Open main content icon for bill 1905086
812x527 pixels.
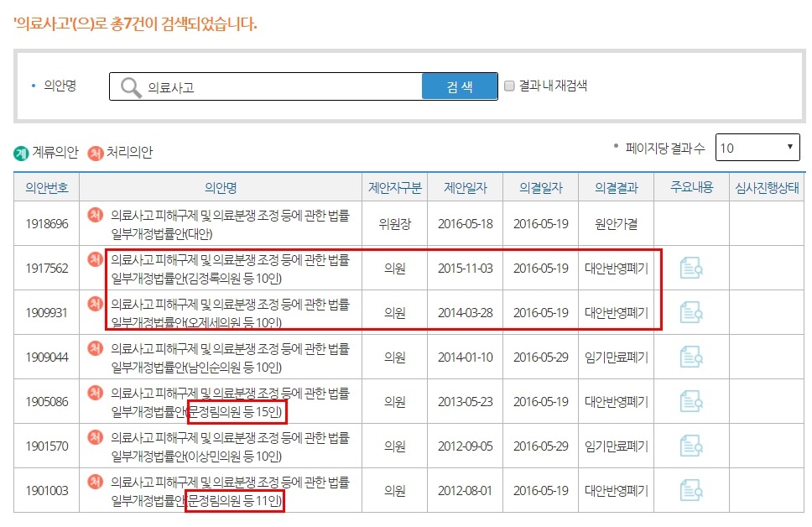coord(690,401)
